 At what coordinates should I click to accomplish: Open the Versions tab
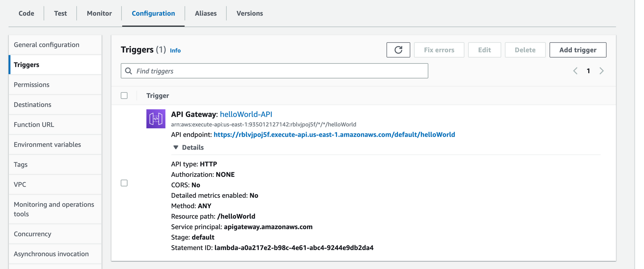(250, 13)
